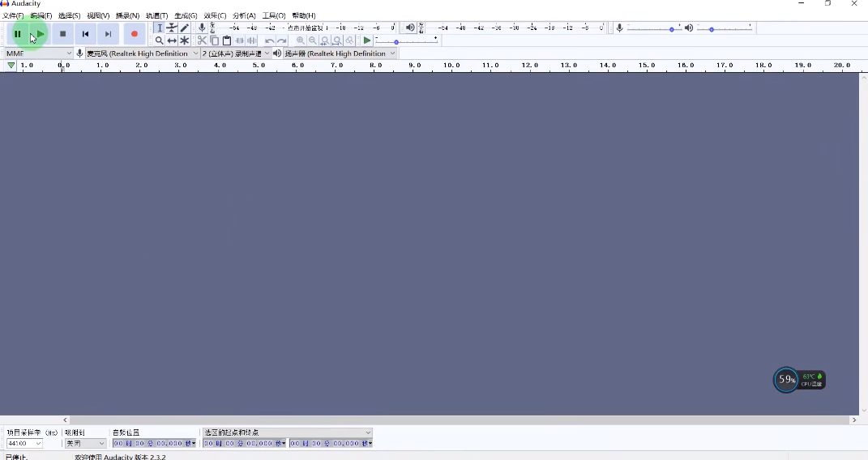Click the recording meter microphone icon
This screenshot has width=868, height=460.
click(x=202, y=28)
